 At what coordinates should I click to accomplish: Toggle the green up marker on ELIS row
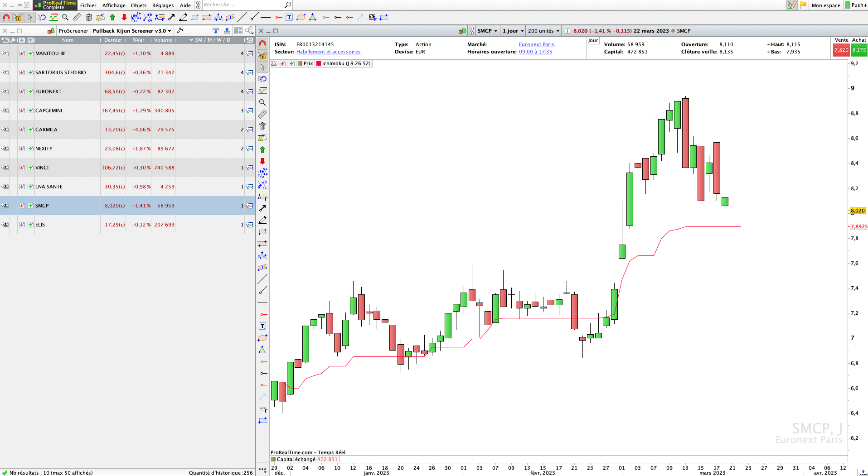[30, 225]
